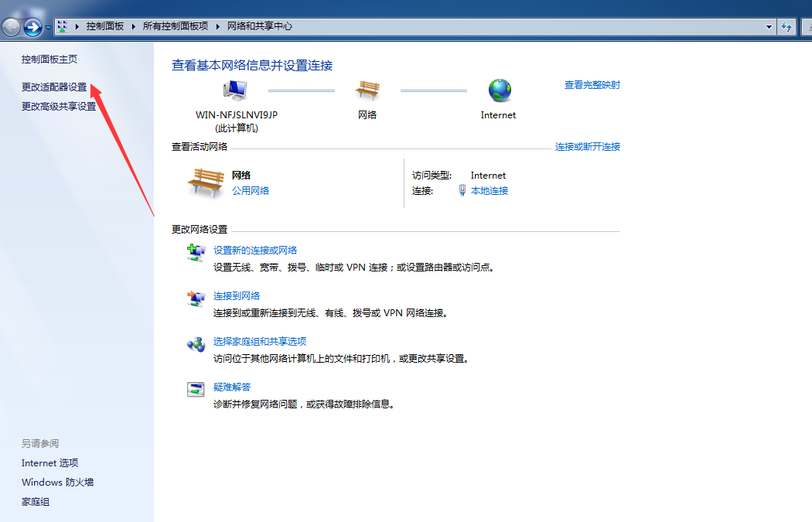Open the address bar history dropdown

pos(769,26)
